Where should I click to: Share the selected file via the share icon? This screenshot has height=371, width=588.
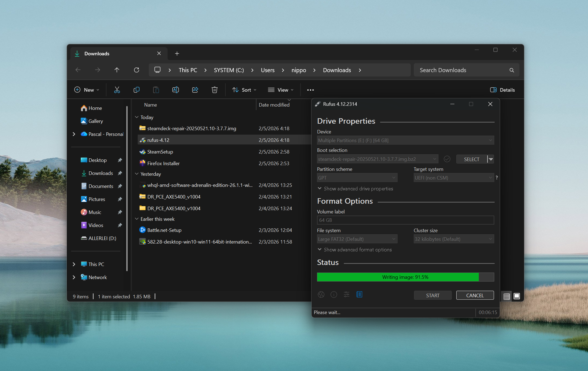pos(195,90)
